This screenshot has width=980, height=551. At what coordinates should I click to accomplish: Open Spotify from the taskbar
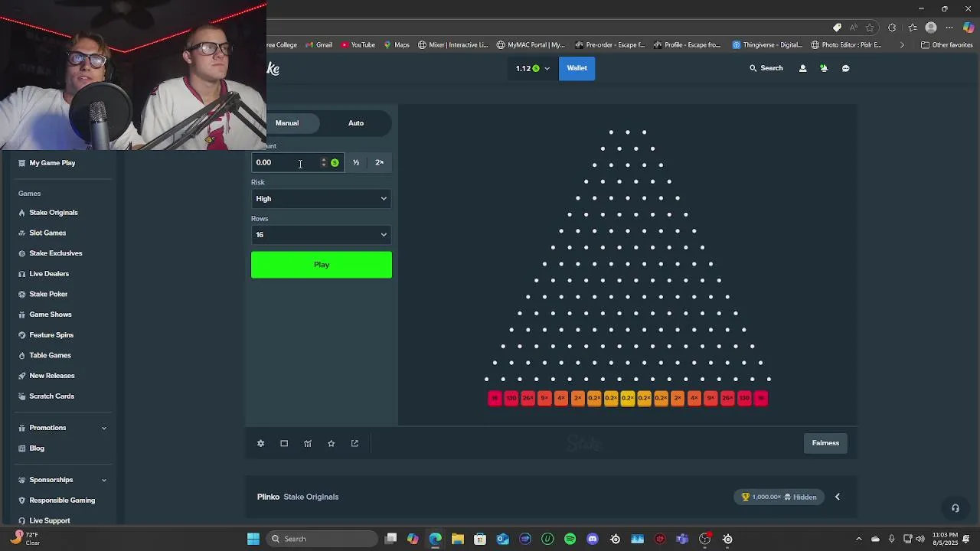pos(570,539)
